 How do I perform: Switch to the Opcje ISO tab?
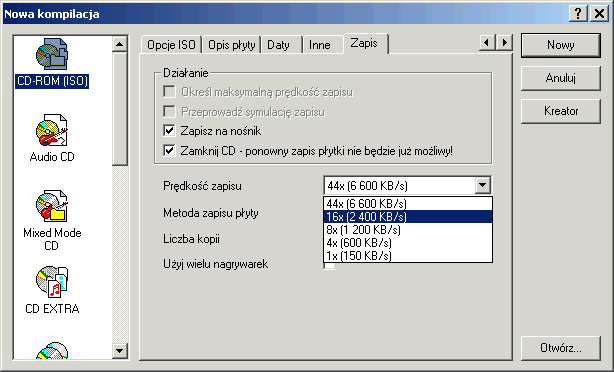point(171,45)
